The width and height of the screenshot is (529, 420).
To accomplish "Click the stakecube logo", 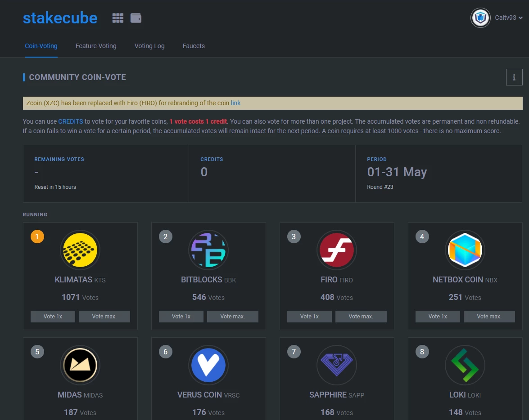I will click(x=60, y=18).
